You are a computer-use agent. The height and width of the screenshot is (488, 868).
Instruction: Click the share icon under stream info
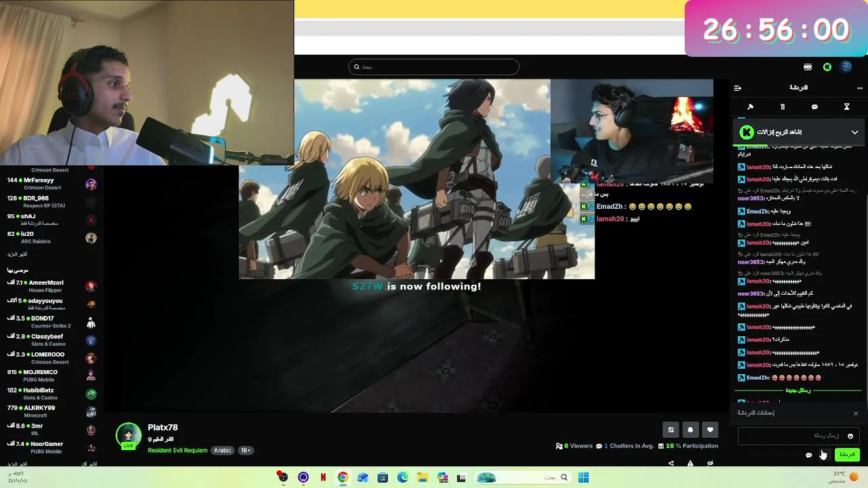tap(671, 464)
